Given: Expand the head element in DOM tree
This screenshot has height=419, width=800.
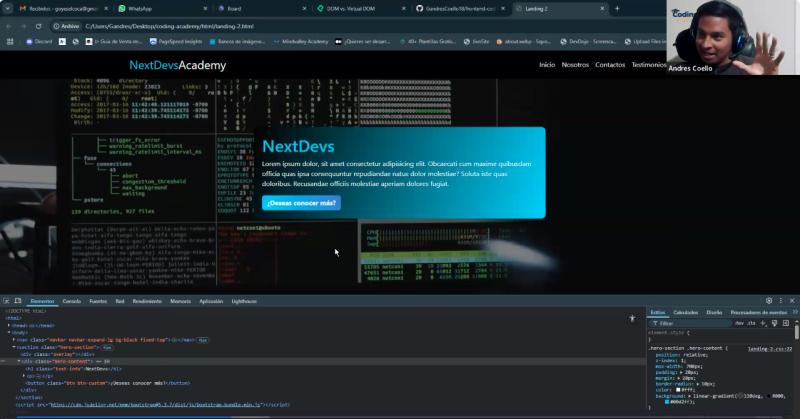Looking at the screenshot, I should (9, 325).
